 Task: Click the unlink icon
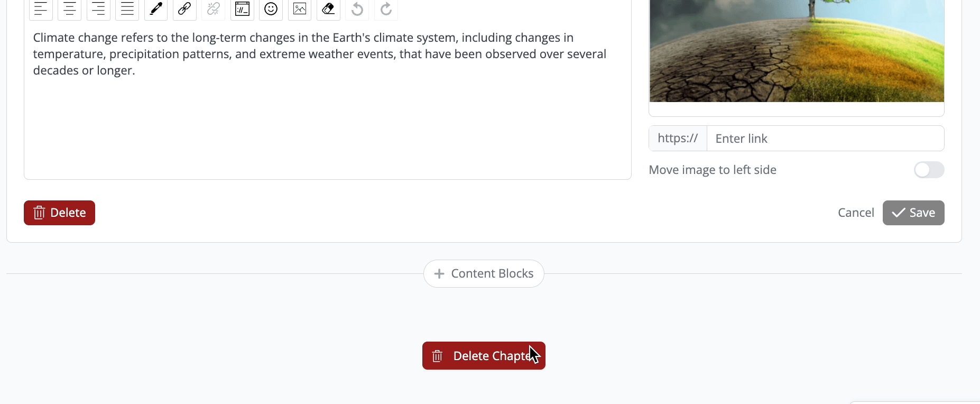214,9
